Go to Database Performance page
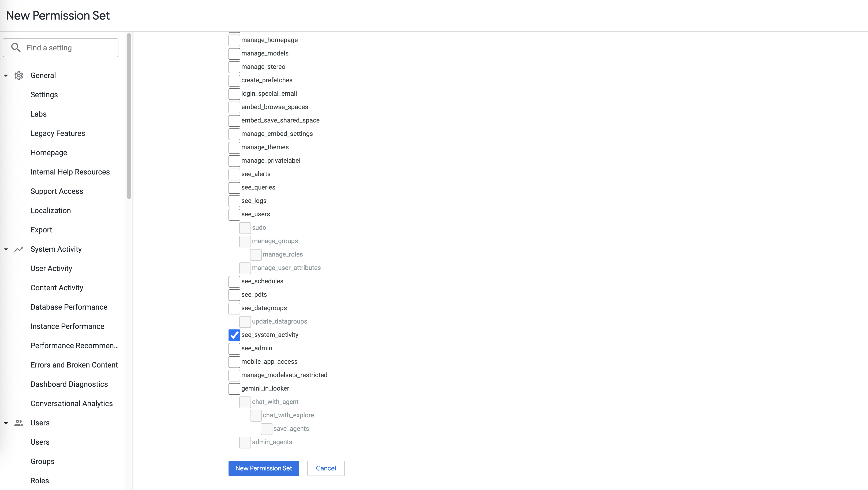Screen dimensions: 868x490 tap(69, 307)
